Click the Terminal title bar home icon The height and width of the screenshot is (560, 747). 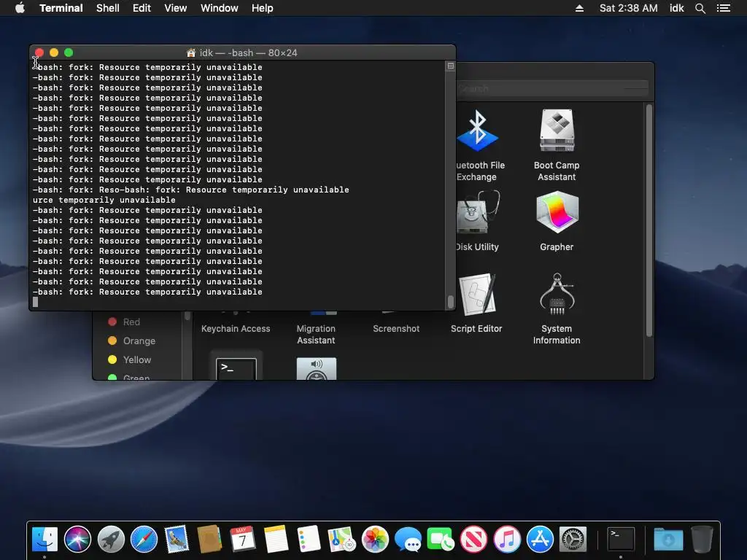(x=191, y=52)
